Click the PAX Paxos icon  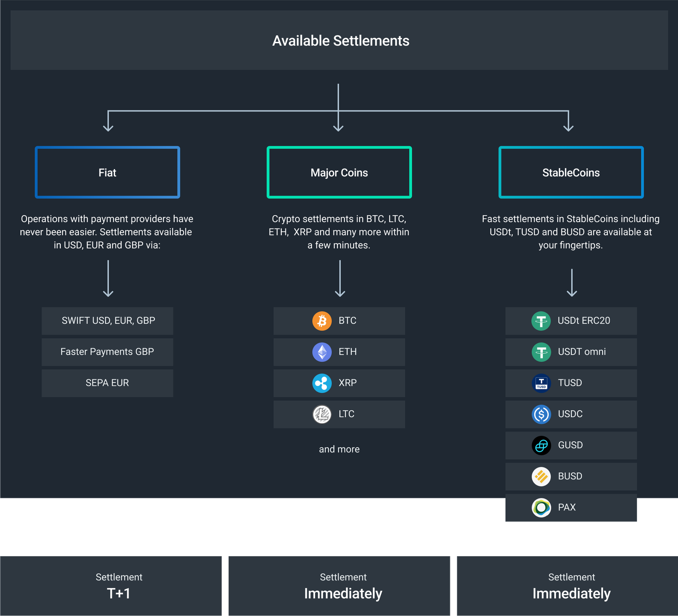click(x=541, y=508)
